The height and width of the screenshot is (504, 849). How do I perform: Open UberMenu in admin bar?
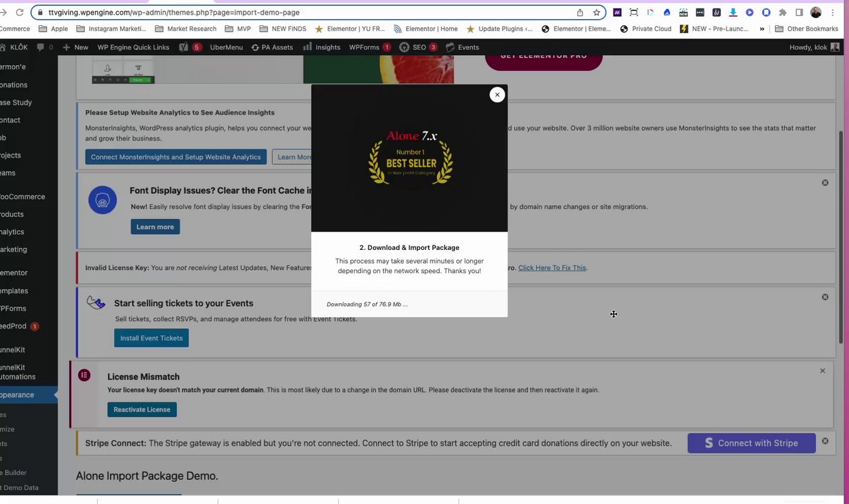226,47
